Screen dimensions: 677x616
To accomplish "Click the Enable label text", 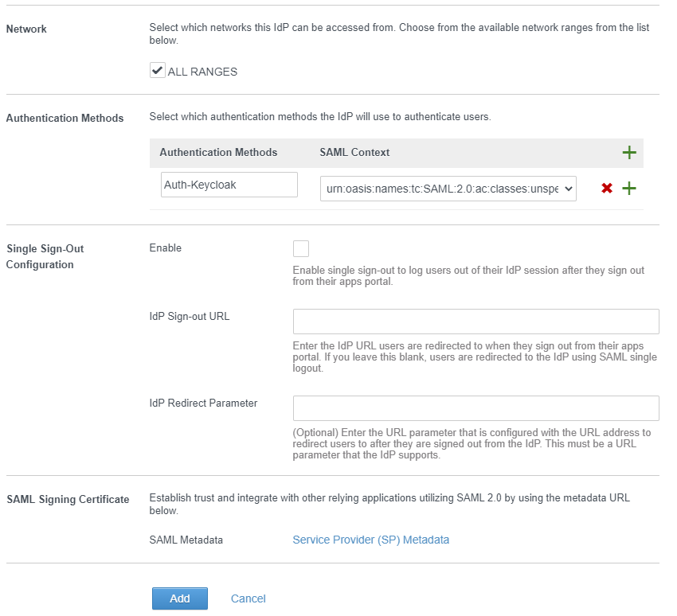I will click(x=166, y=248).
